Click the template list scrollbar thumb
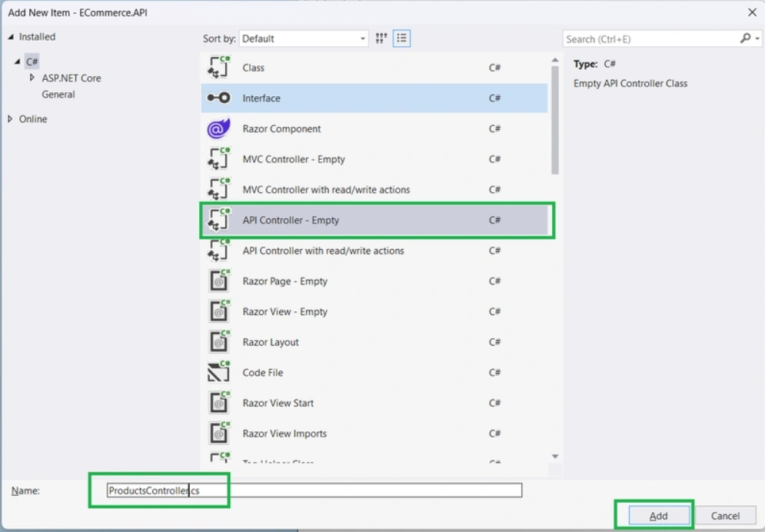This screenshot has width=765, height=532. point(555,120)
